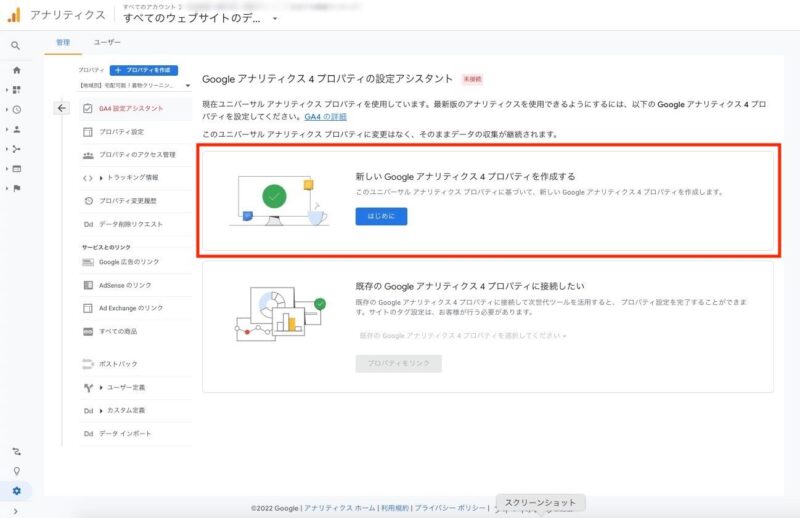Click the プロパティ変更履歴 history icon

88,201
